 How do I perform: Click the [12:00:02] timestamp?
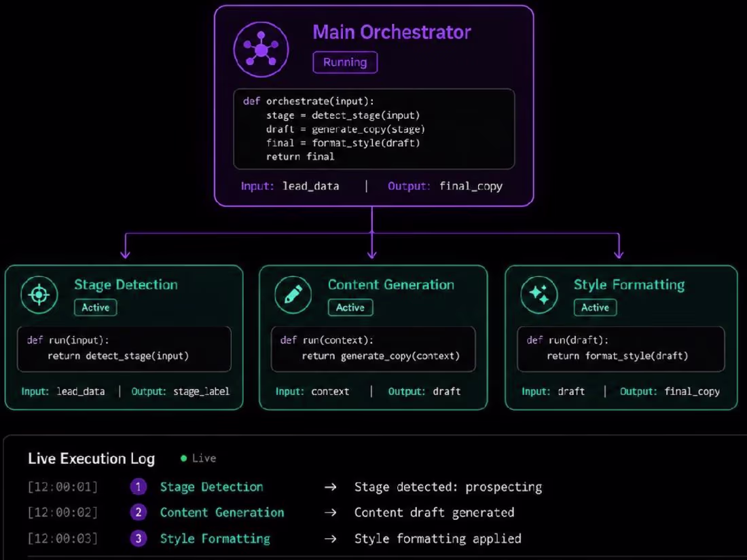click(x=62, y=512)
